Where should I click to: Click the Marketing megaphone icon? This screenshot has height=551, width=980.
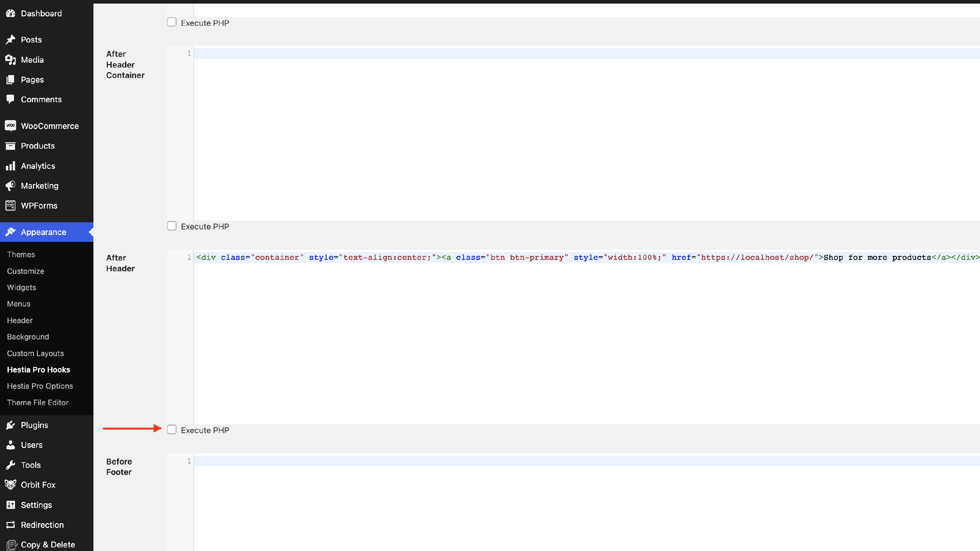[11, 185]
